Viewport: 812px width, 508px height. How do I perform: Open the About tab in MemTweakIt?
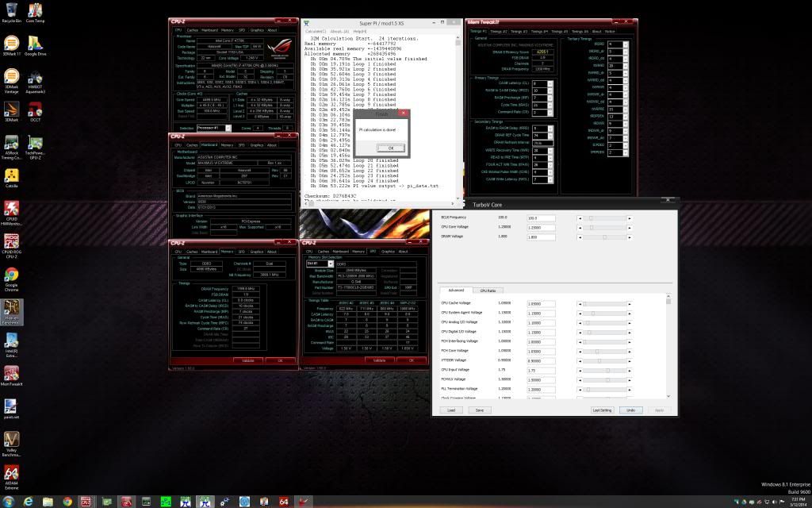596,32
